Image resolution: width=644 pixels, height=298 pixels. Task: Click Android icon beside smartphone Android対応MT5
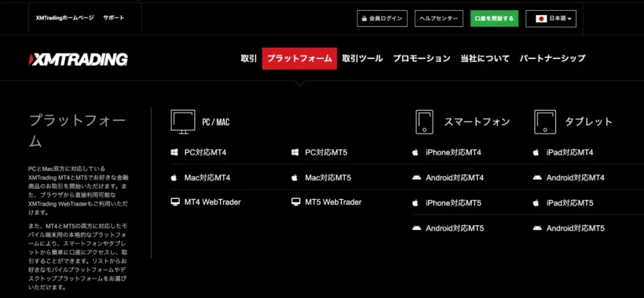416,228
